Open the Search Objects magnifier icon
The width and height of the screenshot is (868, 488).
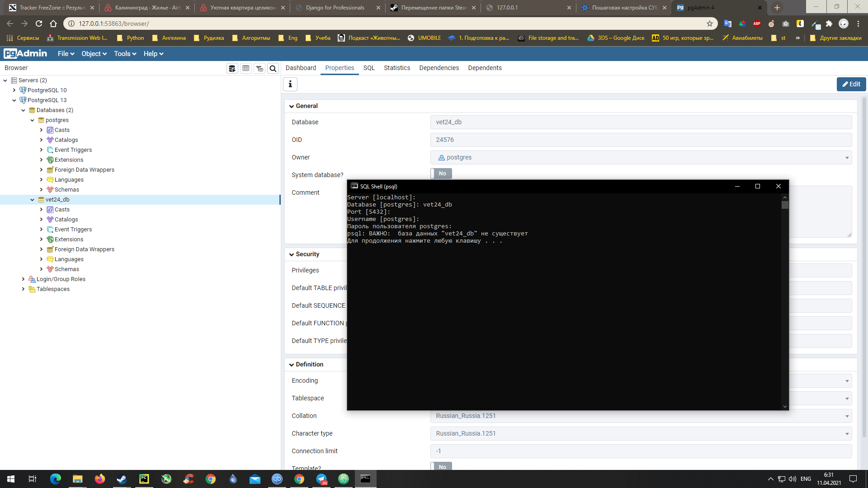pos(273,68)
